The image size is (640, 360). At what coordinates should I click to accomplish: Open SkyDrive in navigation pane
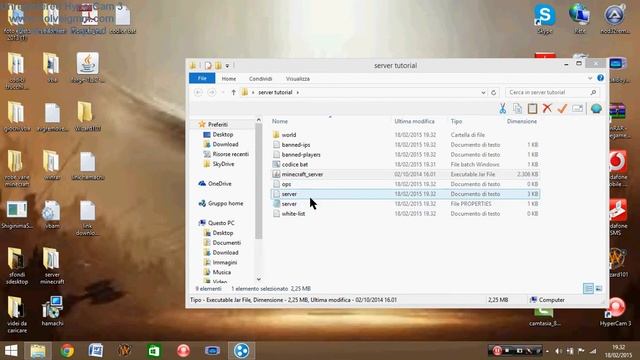pyautogui.click(x=223, y=164)
